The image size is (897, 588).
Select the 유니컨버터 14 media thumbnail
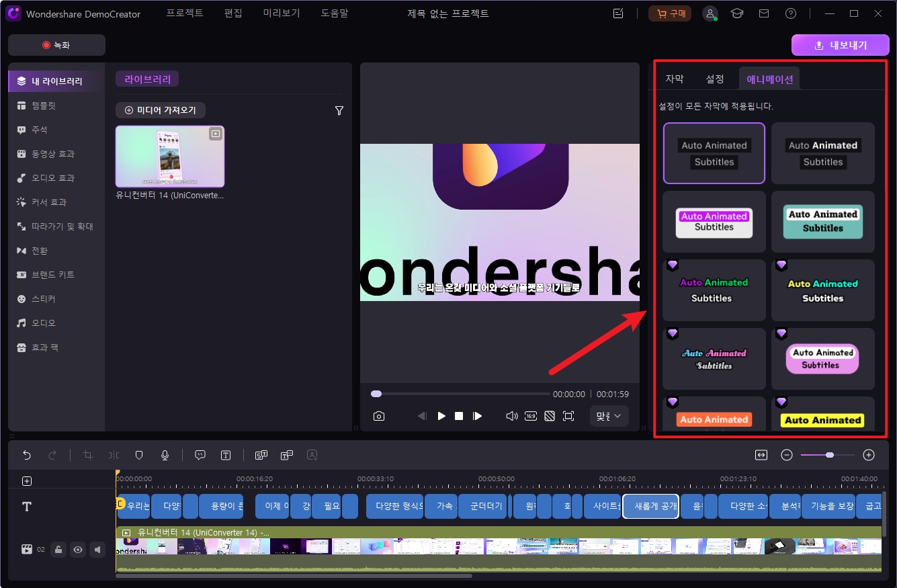coord(170,156)
